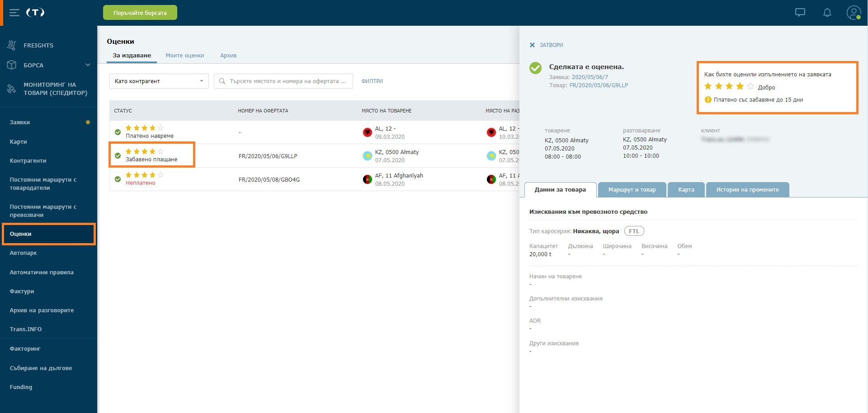Open freight link FR/2020/05/06/G9LLP in panel

click(599, 85)
